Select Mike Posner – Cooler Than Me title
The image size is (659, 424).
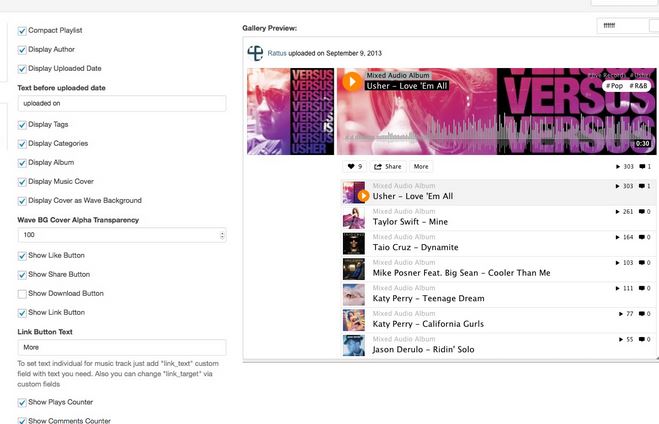pyautogui.click(x=461, y=273)
